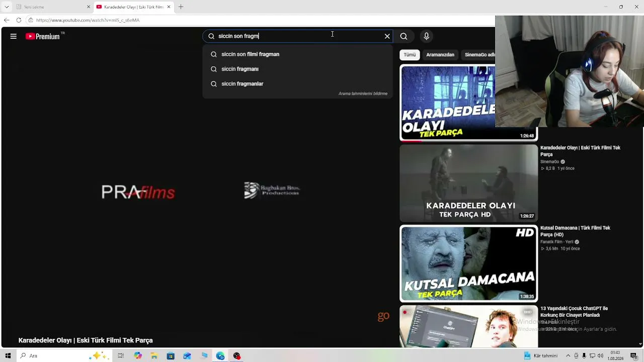Open the Windows Start menu
Image resolution: width=644 pixels, height=362 pixels.
pyautogui.click(x=8, y=356)
